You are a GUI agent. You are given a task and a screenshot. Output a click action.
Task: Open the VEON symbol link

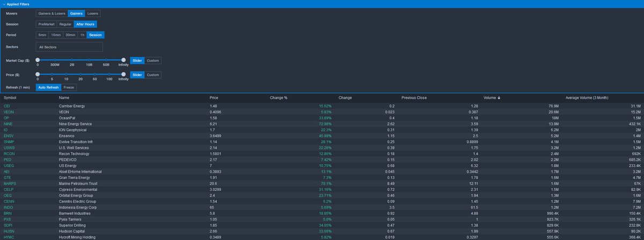coord(9,112)
